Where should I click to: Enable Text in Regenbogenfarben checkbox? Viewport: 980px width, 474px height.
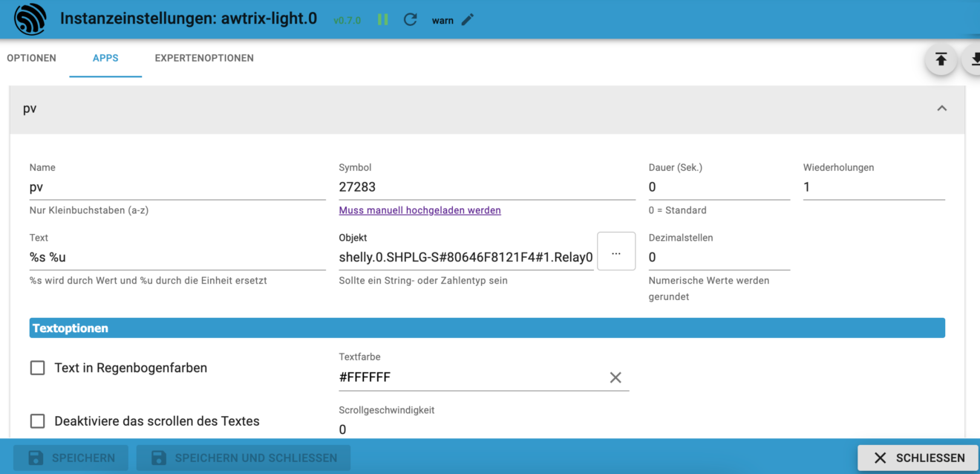point(38,368)
